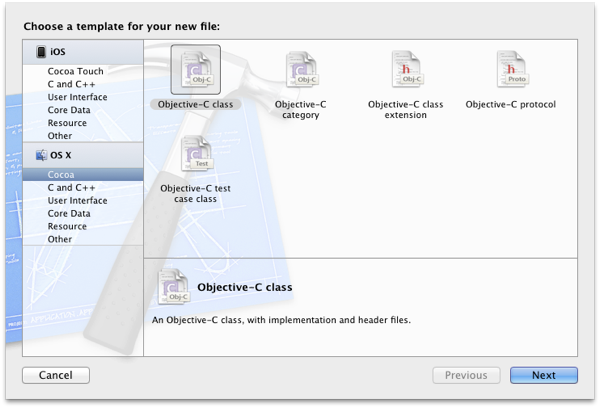Click the OS X Finder icon in sidebar
600x408 pixels.
point(41,155)
